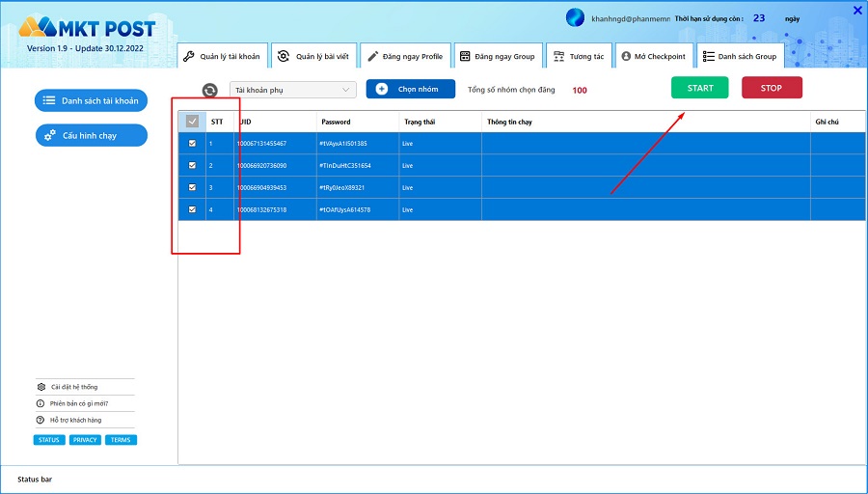
Task: Click the STATUS button
Action: point(49,440)
